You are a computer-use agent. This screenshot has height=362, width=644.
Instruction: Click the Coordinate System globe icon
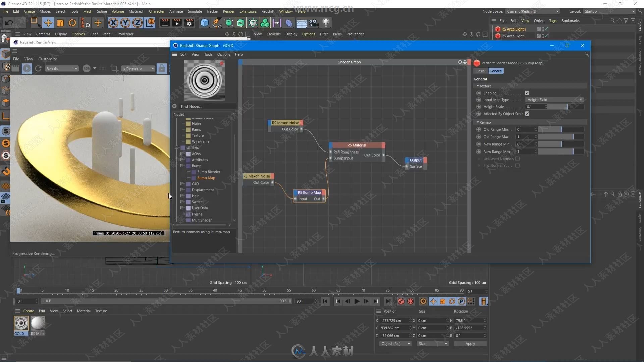click(150, 23)
